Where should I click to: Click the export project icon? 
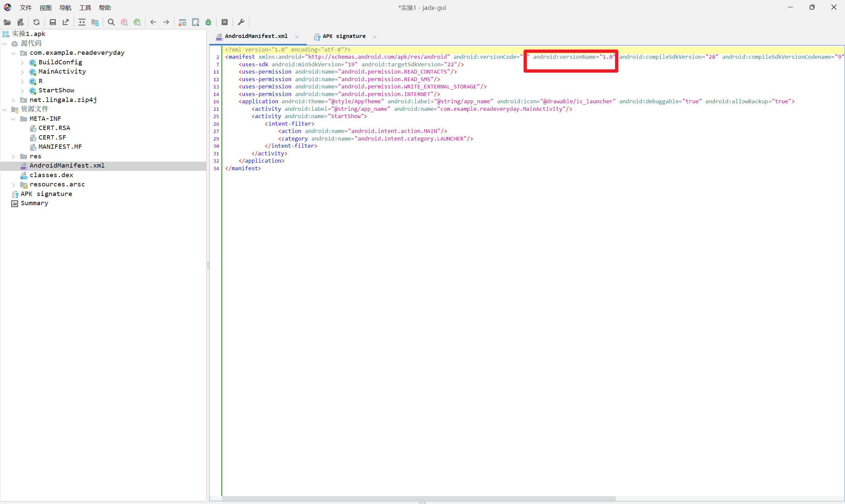(x=66, y=22)
